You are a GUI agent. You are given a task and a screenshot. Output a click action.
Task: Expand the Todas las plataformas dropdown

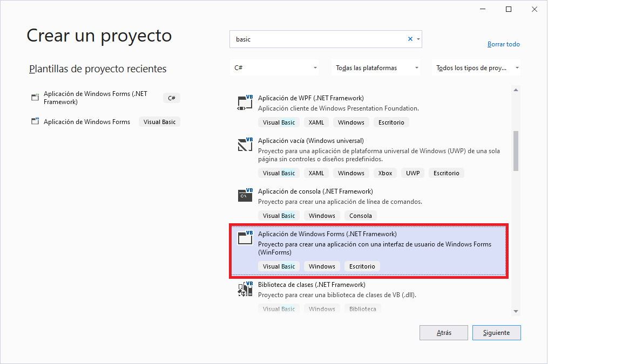tap(376, 67)
